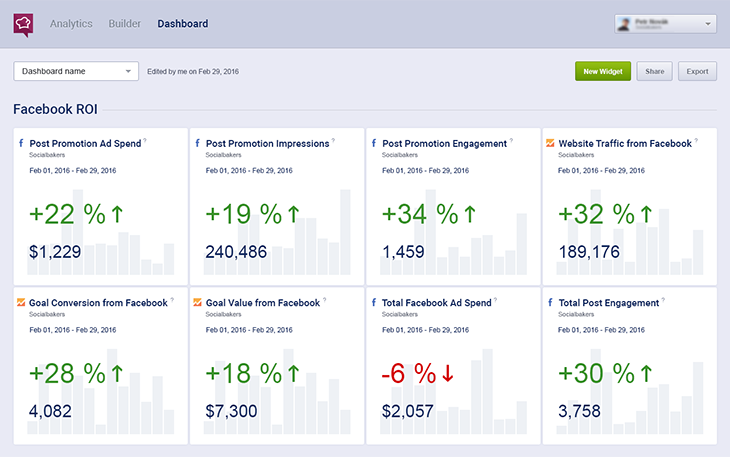Click help mark beside Total Post Engagement
Screen dimensions: 730x457
(x=665, y=299)
